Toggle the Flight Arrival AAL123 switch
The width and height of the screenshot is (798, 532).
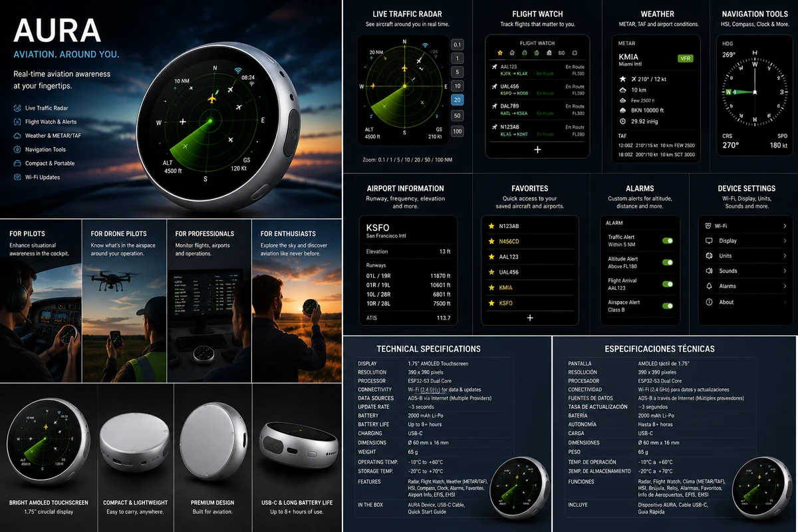tap(668, 284)
